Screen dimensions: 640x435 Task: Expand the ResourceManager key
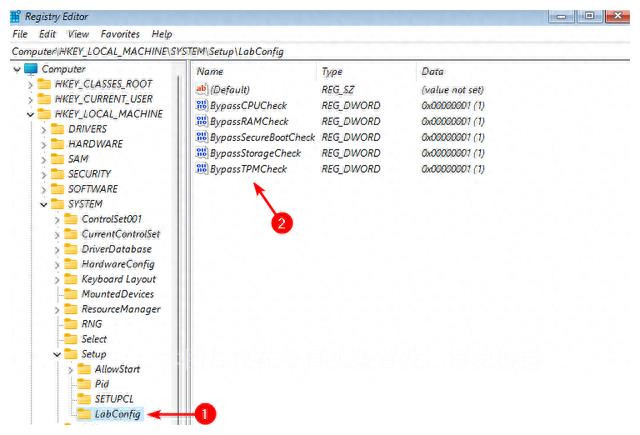coord(57,310)
